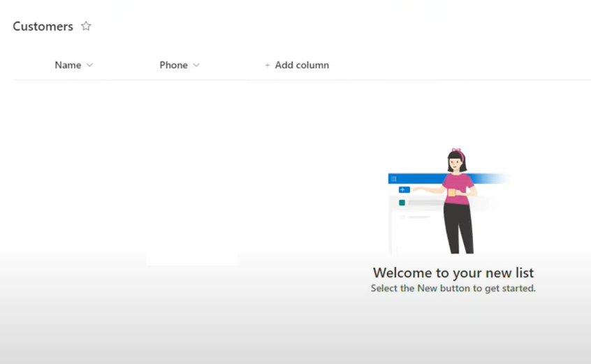Click the blue plus button in the illustration
591x364 pixels.
click(x=404, y=189)
